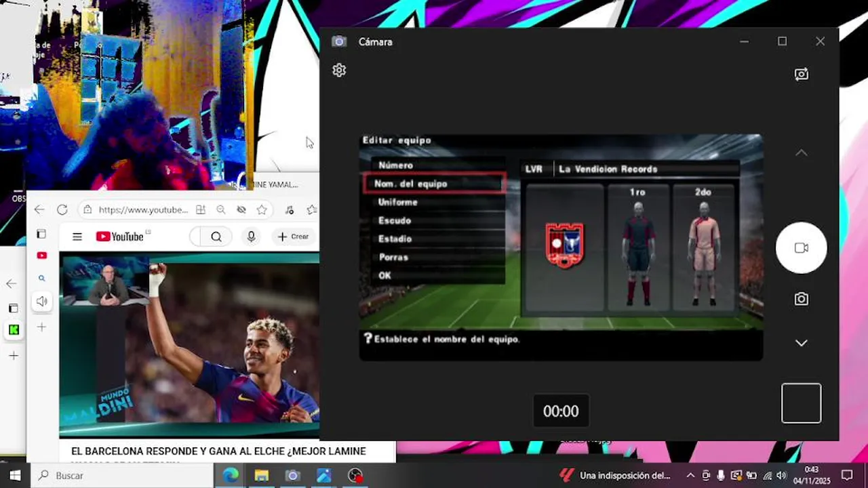This screenshot has height=488, width=868.
Task: Search YouTube by voice microphone
Action: pyautogui.click(x=251, y=237)
